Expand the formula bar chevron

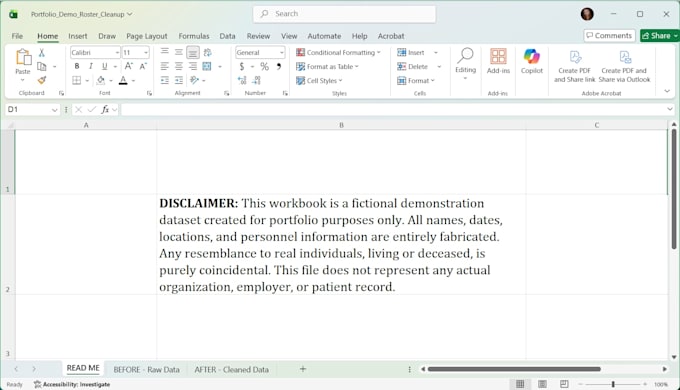(670, 109)
